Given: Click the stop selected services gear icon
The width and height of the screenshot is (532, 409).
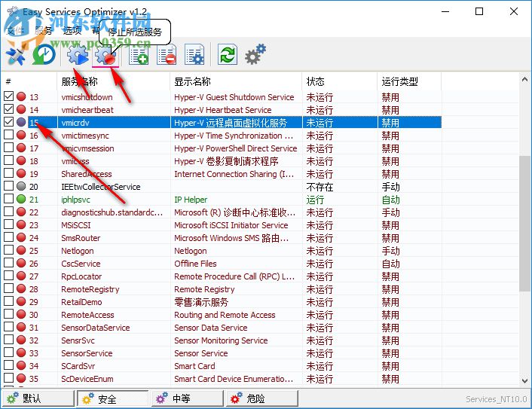Looking at the screenshot, I should click(105, 55).
